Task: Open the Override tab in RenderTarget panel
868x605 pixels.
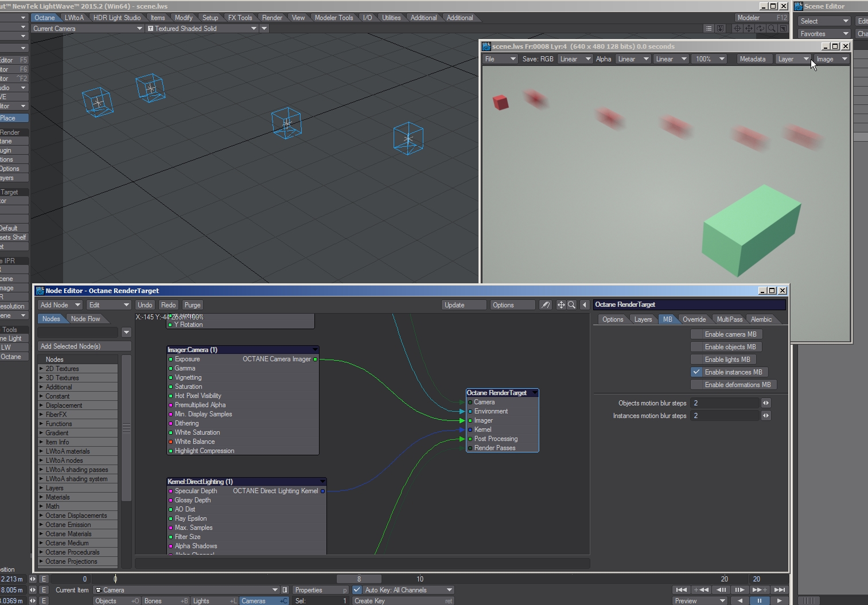Action: [694, 319]
